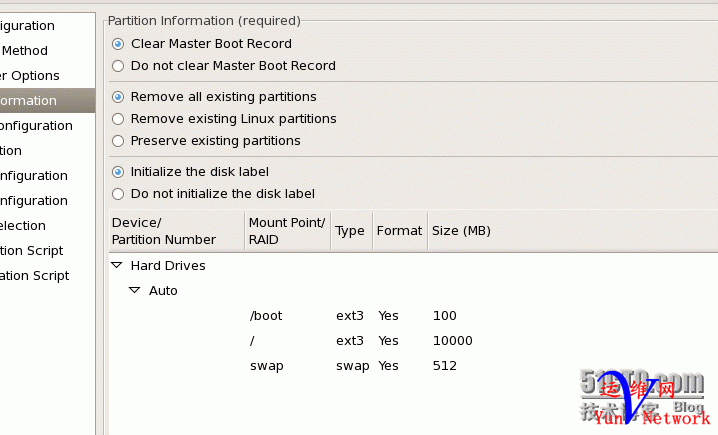Image resolution: width=718 pixels, height=435 pixels.
Task: Choose Do not initialize the disk label
Action: tap(119, 194)
